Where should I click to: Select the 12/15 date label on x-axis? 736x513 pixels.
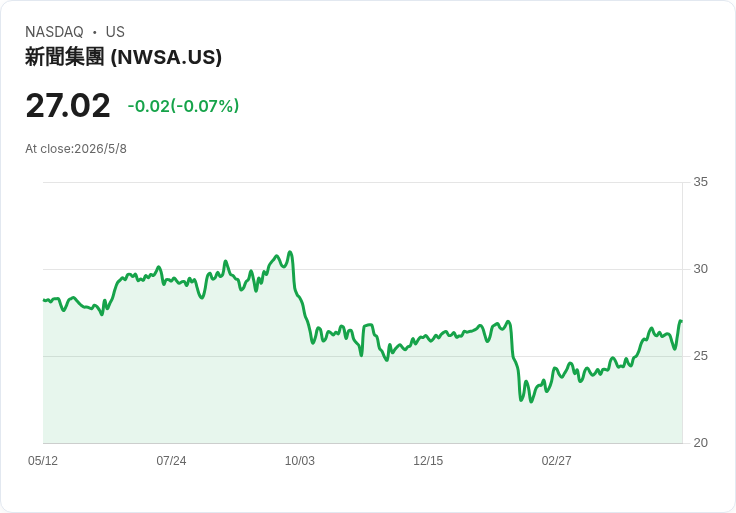428,460
